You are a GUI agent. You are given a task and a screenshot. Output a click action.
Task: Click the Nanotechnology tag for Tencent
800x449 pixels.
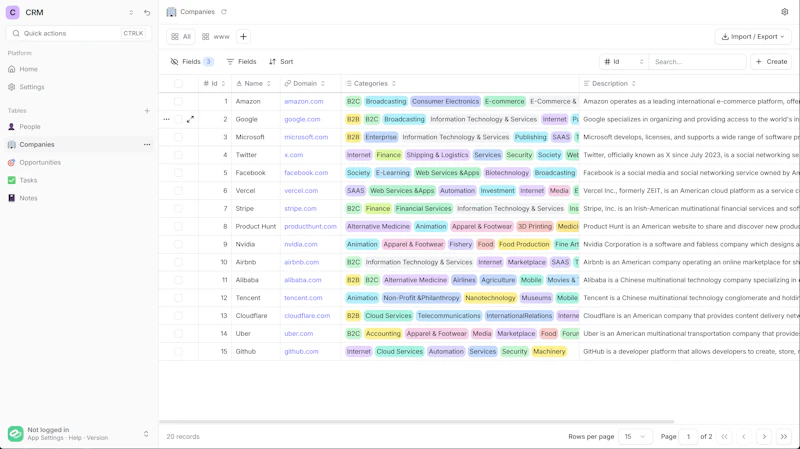pos(490,298)
